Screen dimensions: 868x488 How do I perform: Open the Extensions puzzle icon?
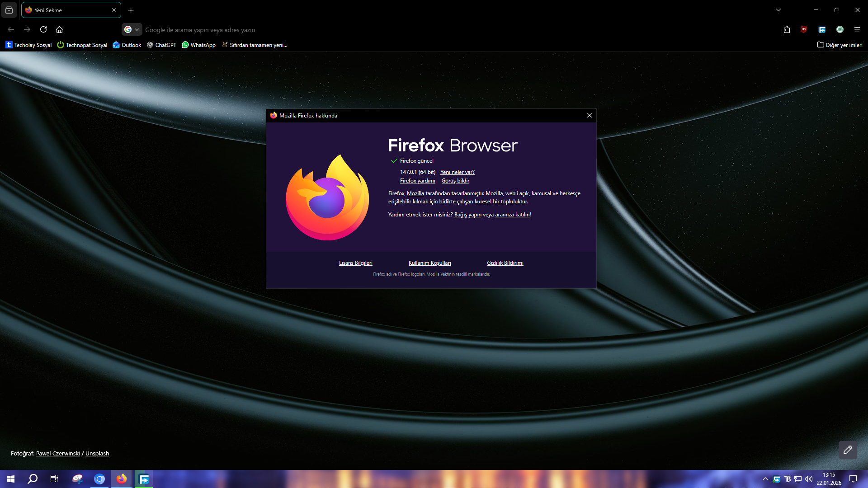(787, 29)
